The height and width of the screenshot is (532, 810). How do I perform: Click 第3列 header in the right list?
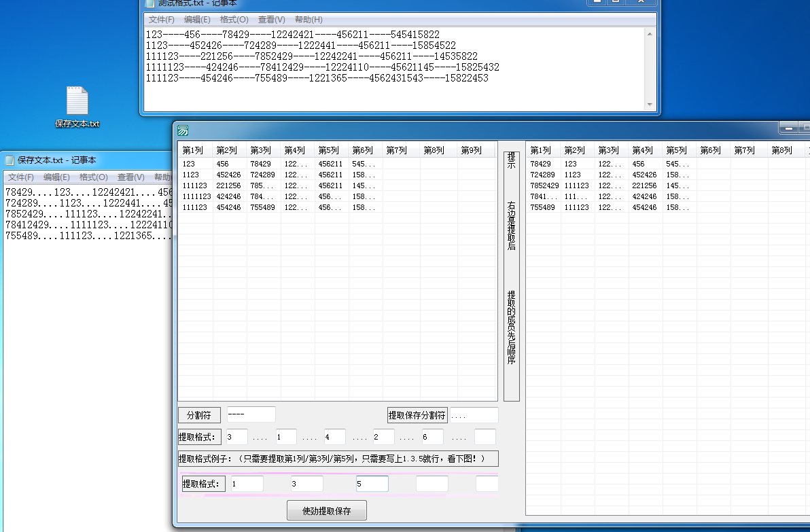[x=612, y=150]
